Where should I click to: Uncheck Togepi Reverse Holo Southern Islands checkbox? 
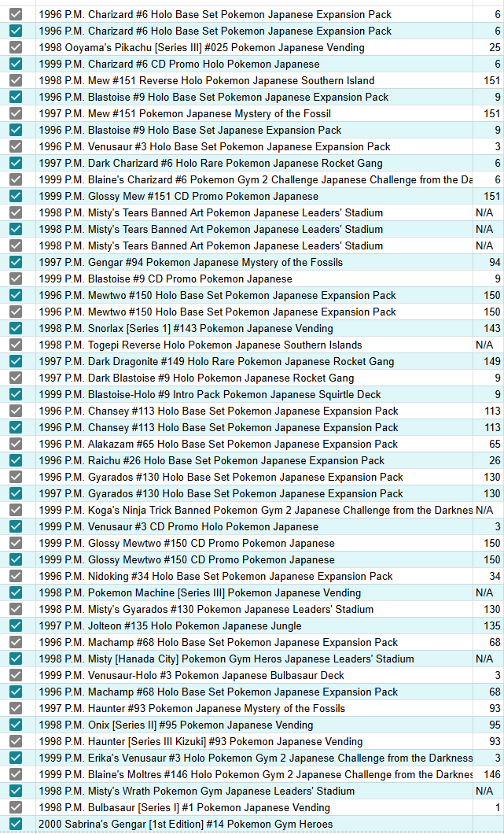coord(16,345)
